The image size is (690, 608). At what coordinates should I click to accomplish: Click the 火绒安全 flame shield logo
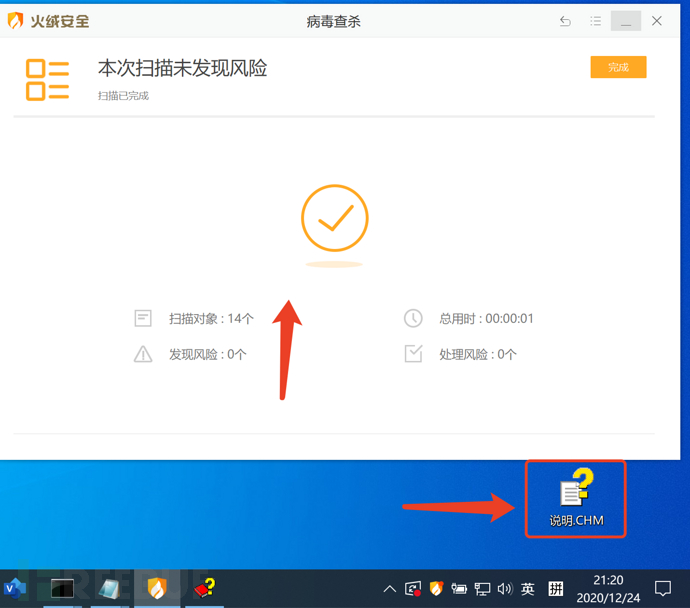[15, 21]
